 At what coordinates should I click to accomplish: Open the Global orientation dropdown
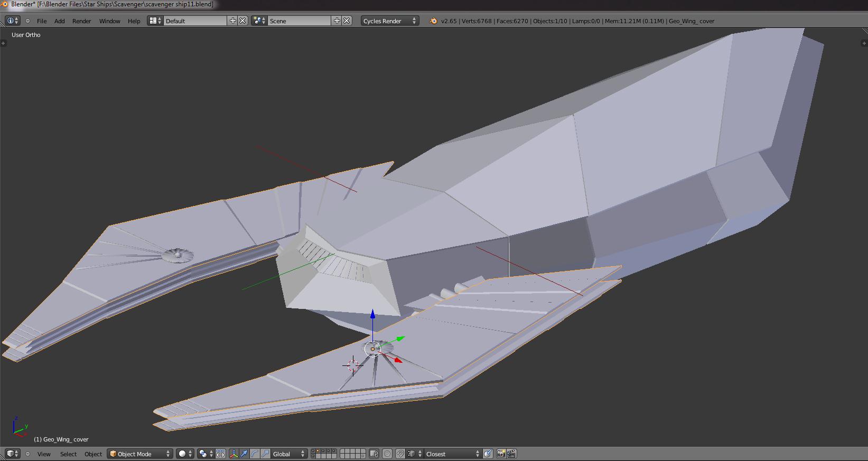(x=288, y=454)
